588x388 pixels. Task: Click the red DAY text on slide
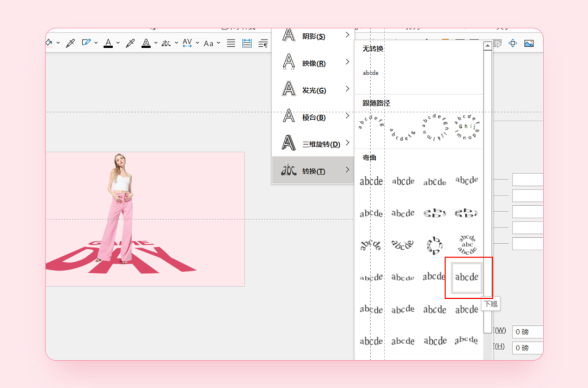coord(120,258)
